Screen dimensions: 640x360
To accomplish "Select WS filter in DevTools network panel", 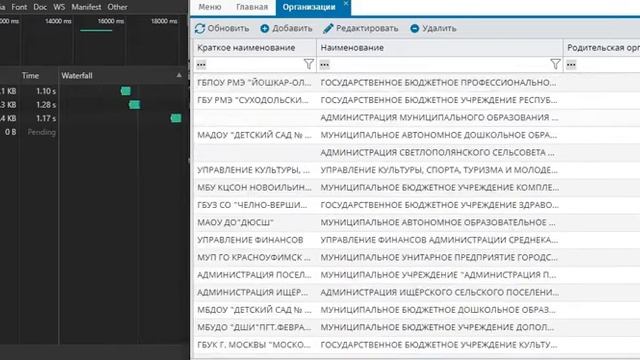I will 59,7.
